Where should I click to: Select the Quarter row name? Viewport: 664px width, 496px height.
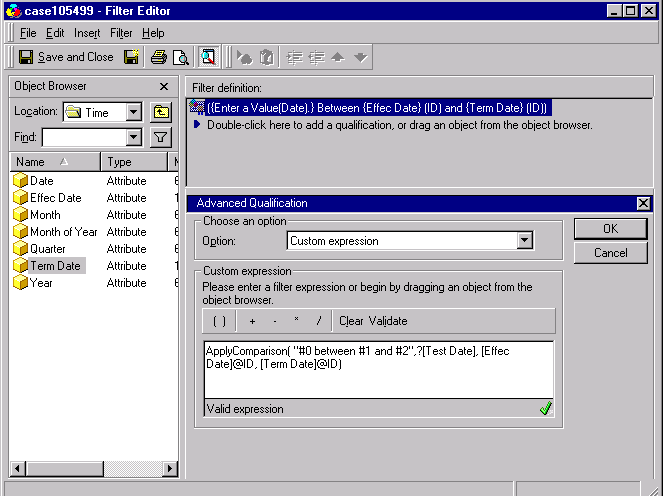(47, 249)
